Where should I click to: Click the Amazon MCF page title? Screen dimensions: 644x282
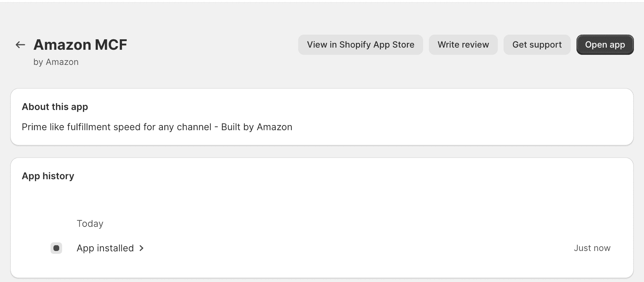tap(80, 45)
